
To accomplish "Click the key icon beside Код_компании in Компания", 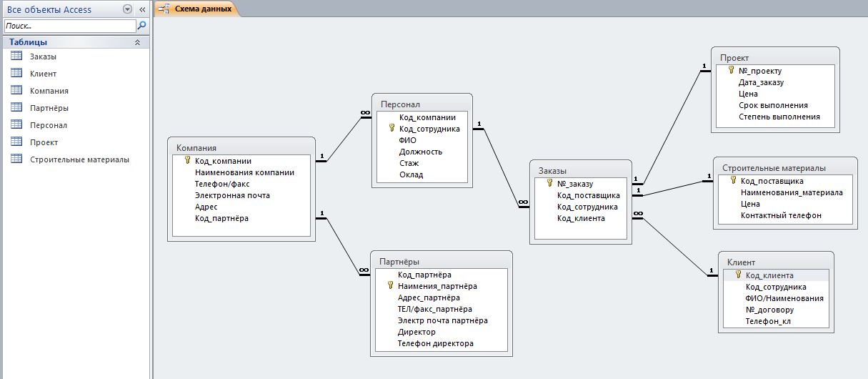I will click(187, 161).
